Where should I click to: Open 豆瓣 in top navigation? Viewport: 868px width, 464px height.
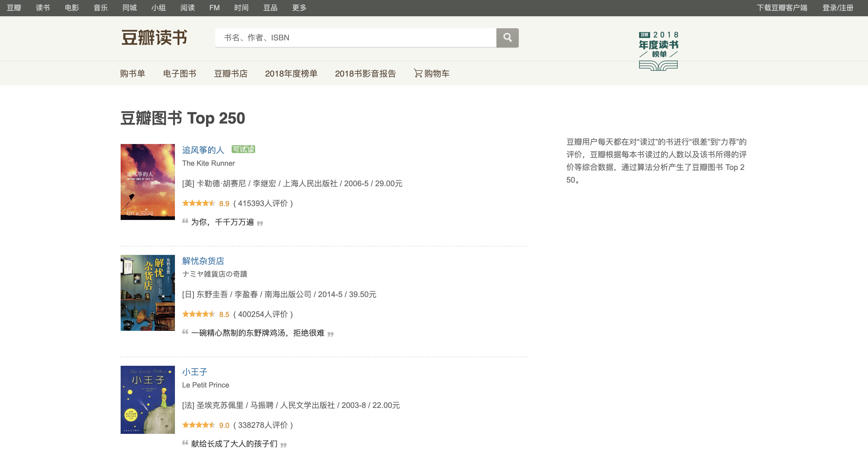[14, 8]
